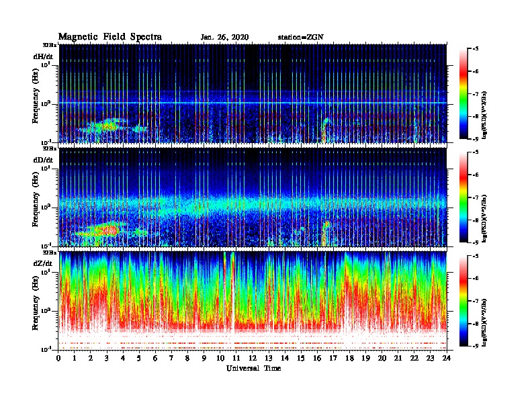
Task: Click hour 12 tick label on time axis
Action: point(253,359)
